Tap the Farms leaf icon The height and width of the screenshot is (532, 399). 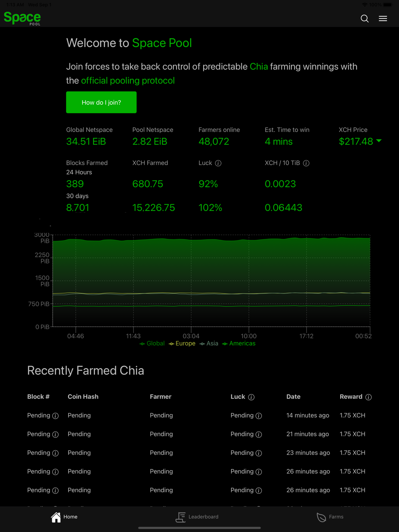(321, 517)
